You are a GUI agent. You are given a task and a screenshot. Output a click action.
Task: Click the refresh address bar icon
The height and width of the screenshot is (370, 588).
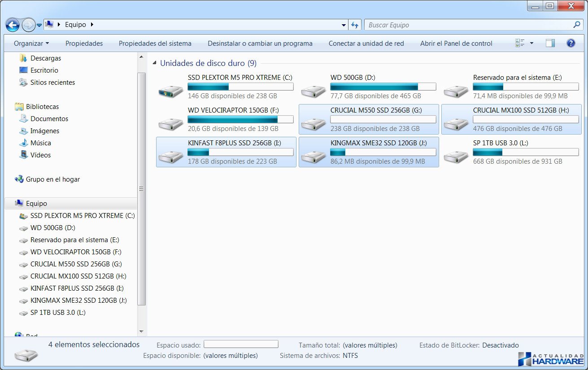355,25
